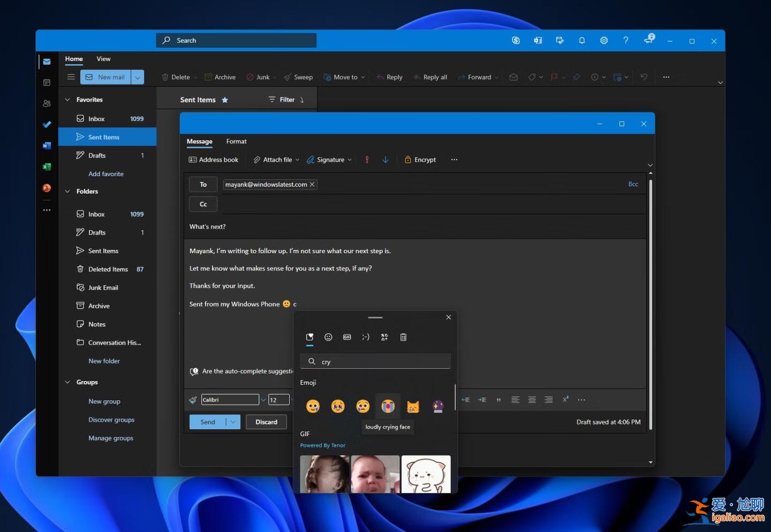
Task: Set low importance with the down arrow icon
Action: tap(385, 159)
